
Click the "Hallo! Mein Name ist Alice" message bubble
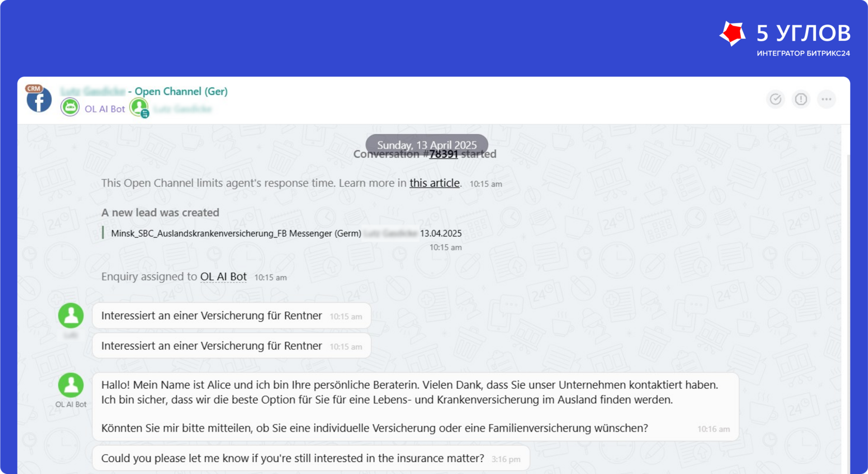(x=415, y=406)
